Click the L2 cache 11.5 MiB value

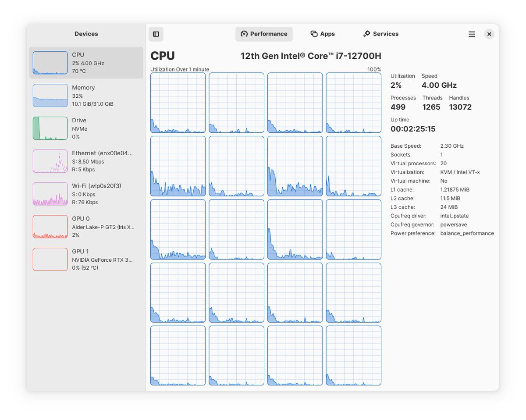(450, 199)
